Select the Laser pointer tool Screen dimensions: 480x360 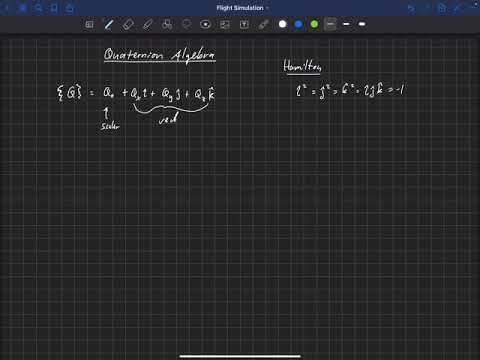(263, 24)
